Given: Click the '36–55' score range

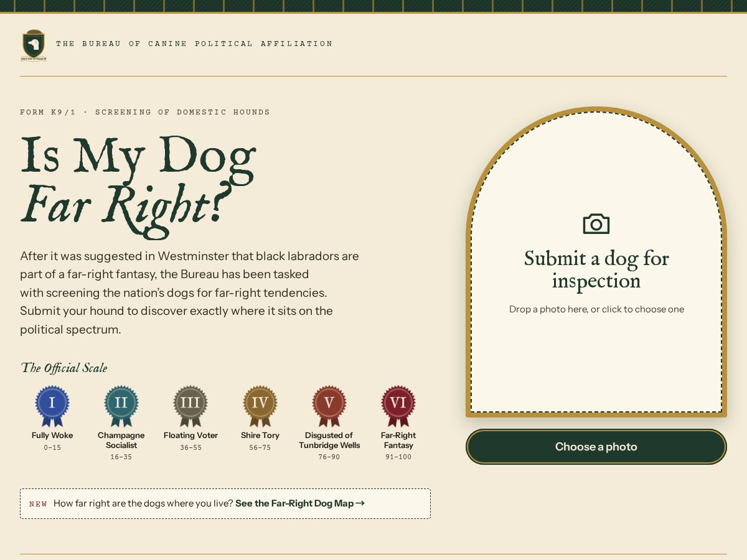Looking at the screenshot, I should click(190, 447).
